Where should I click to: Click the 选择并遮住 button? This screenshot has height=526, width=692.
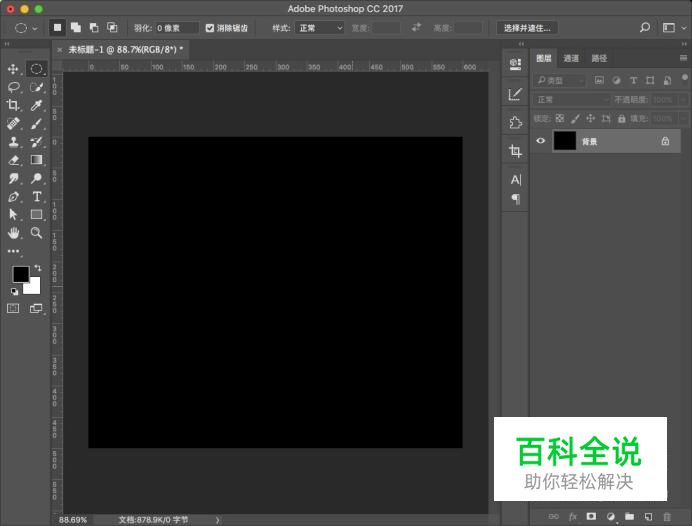[x=529, y=28]
